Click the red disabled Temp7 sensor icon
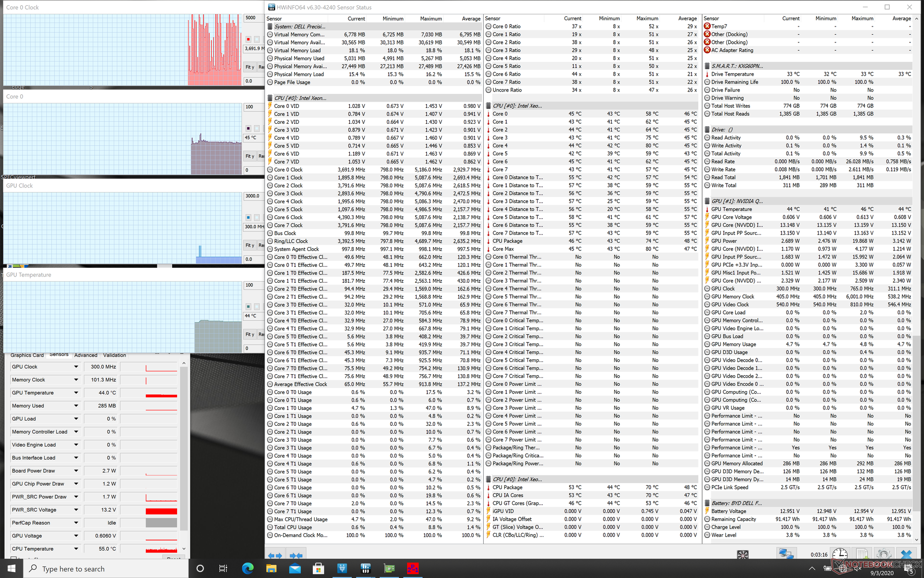Image resolution: width=924 pixels, height=578 pixels. click(x=707, y=26)
